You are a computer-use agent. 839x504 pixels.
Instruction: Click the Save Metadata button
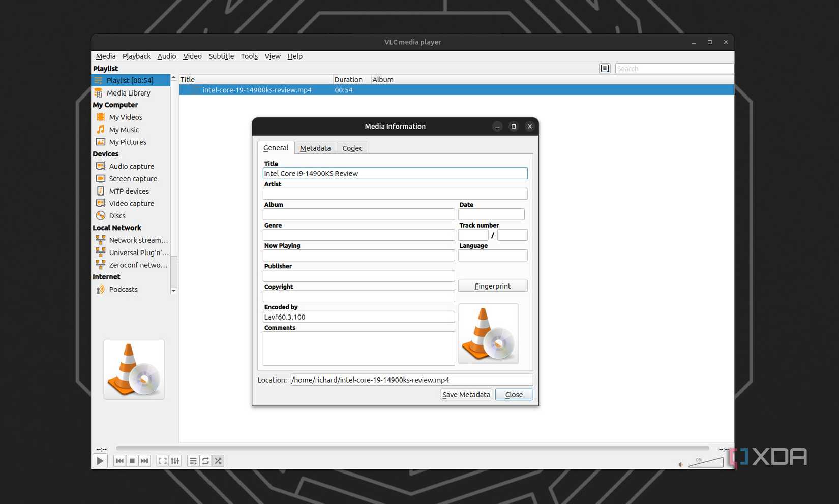tap(466, 394)
